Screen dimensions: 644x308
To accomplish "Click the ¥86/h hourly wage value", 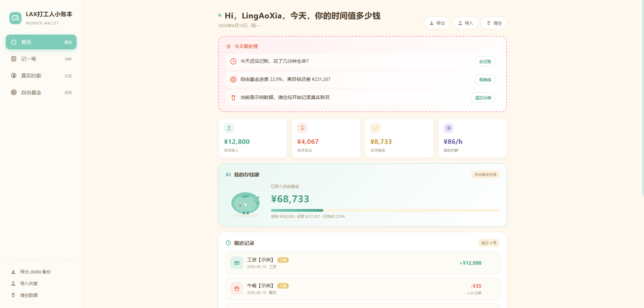I will tap(453, 142).
